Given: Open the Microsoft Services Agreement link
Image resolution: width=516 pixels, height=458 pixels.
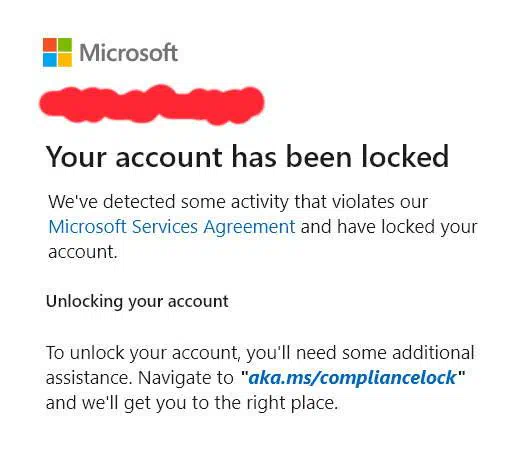Looking at the screenshot, I should point(172,227).
